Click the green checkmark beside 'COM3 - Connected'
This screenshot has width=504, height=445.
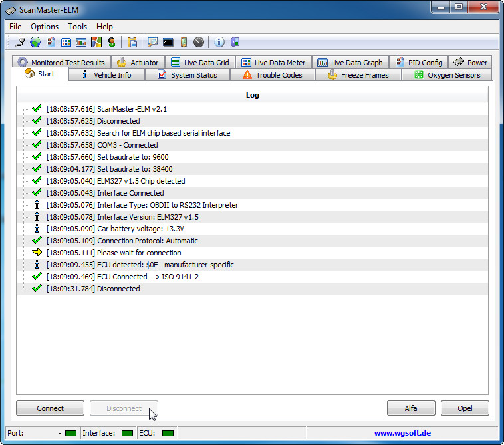37,144
